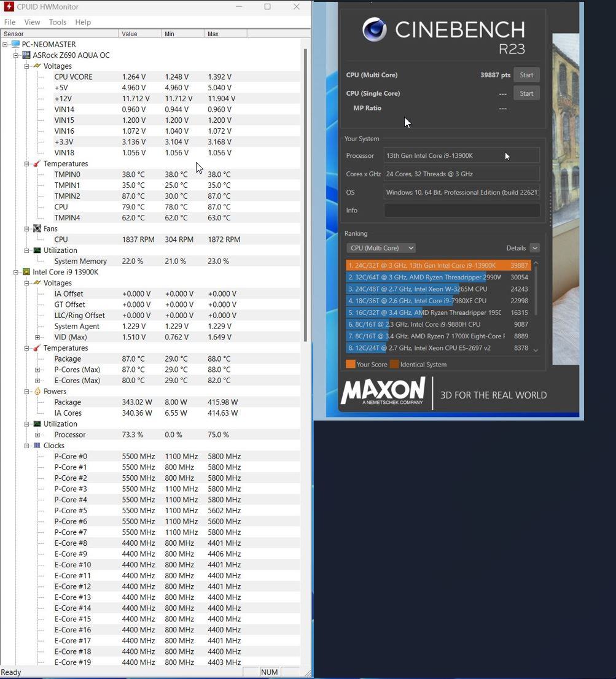Click the thermometer icon beside motherboard Temperatures
Viewport: 616px width, 679px height.
[x=37, y=164]
